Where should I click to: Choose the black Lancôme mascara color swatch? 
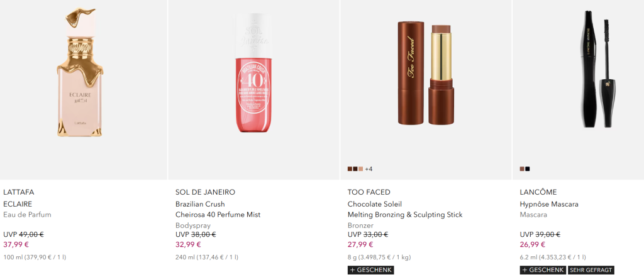(528, 169)
